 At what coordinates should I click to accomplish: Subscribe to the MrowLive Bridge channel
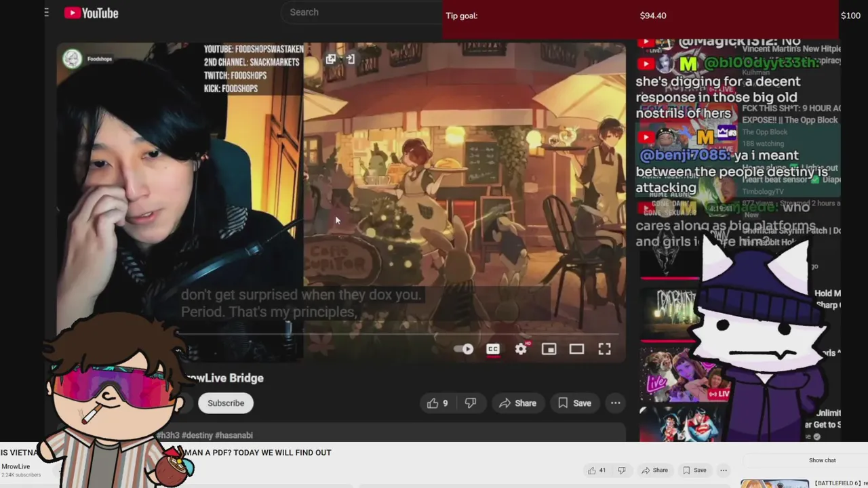(x=226, y=403)
